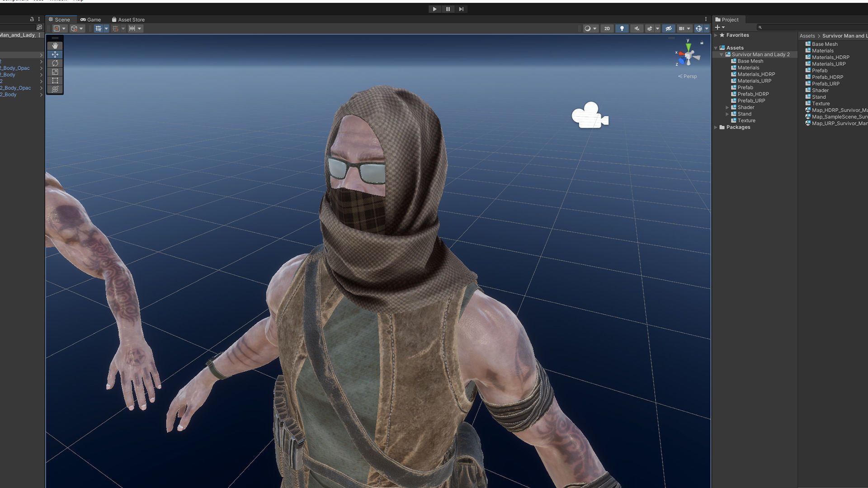This screenshot has width=868, height=488.
Task: Switch to the Game tab
Action: (91, 19)
